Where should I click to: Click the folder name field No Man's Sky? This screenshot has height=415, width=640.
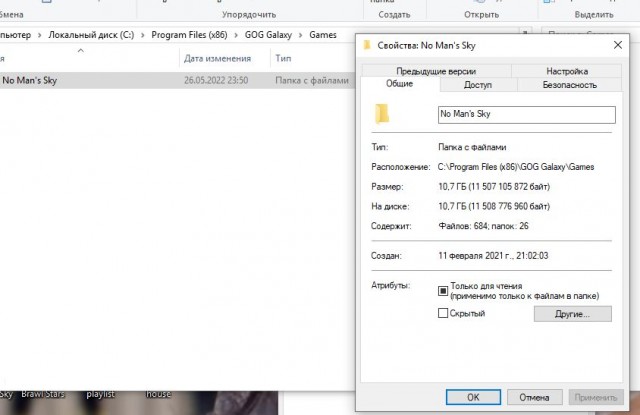coord(527,115)
